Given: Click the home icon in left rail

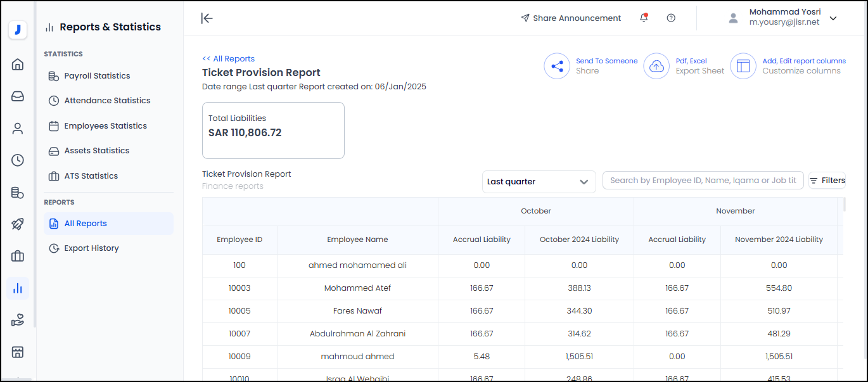Looking at the screenshot, I should tap(18, 64).
